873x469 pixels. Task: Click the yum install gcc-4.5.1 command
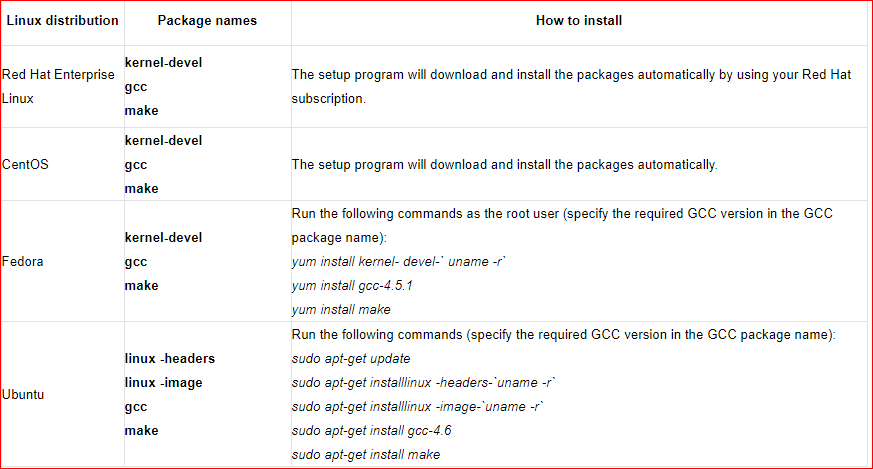[x=352, y=286]
